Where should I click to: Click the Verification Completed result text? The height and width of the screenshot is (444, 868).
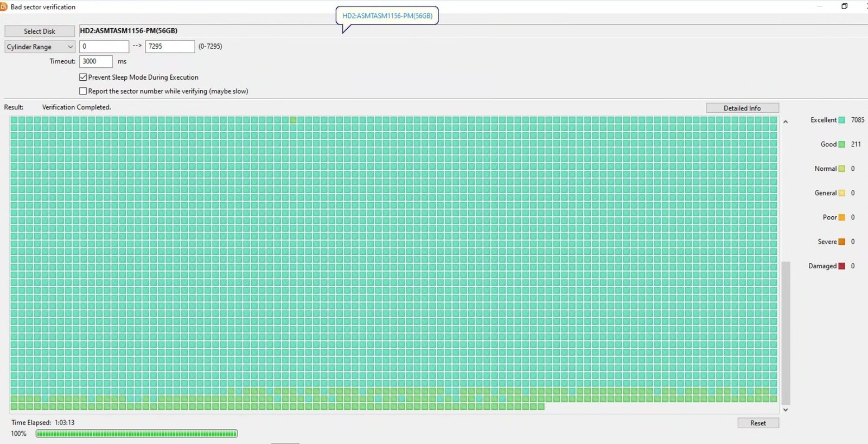tap(76, 107)
